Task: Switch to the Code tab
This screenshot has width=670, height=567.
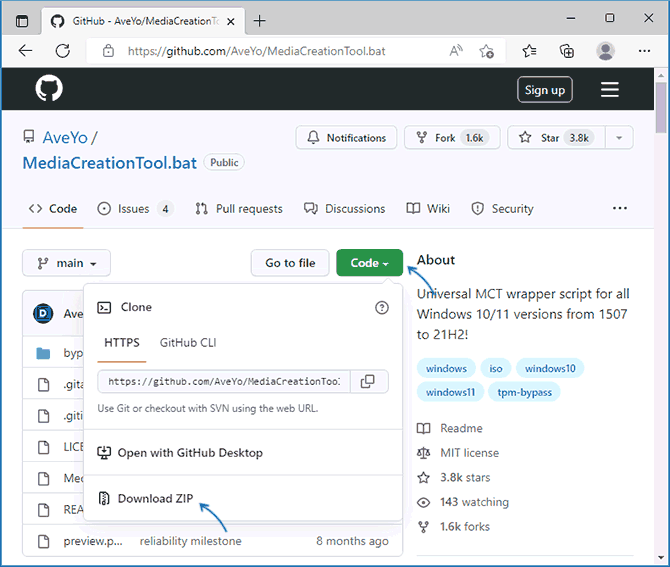Action: [x=53, y=209]
